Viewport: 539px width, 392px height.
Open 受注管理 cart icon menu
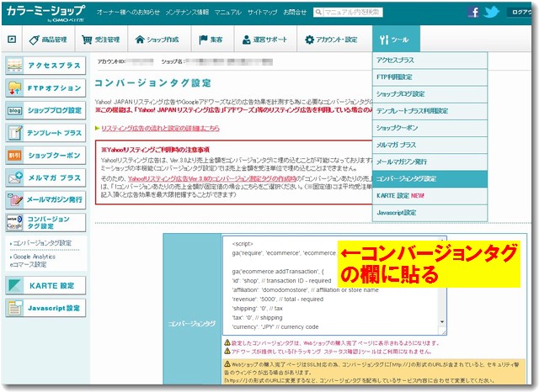[101, 40]
